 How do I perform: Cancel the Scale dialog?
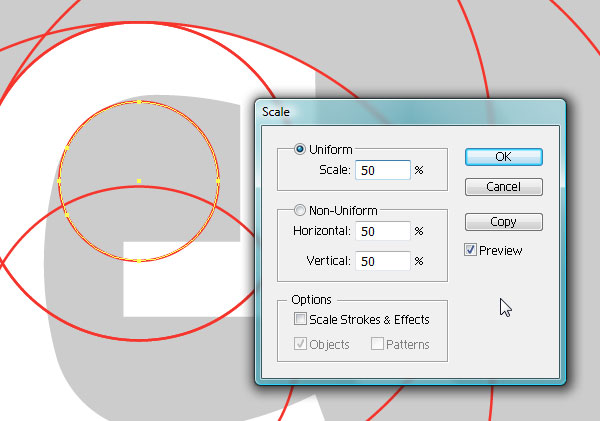point(504,187)
